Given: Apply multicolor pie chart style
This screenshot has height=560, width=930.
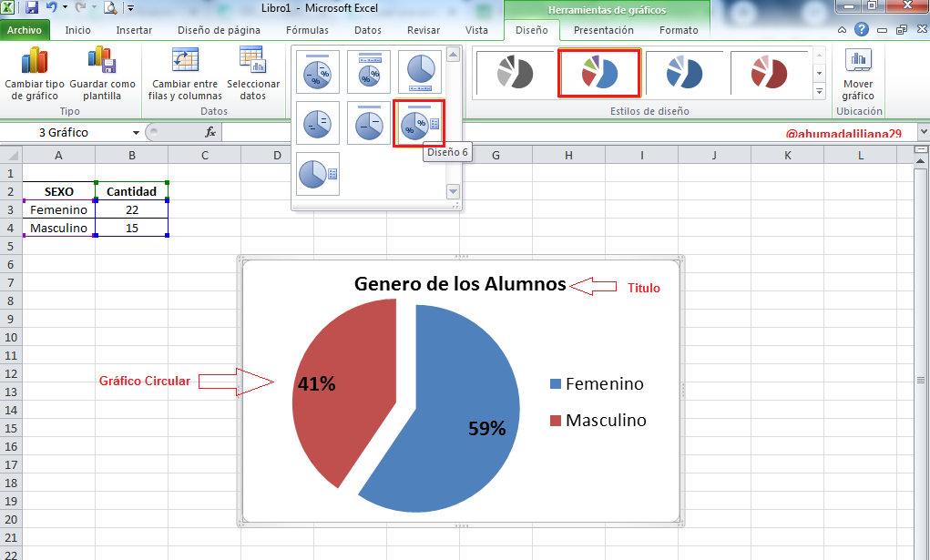Looking at the screenshot, I should pyautogui.click(x=599, y=72).
